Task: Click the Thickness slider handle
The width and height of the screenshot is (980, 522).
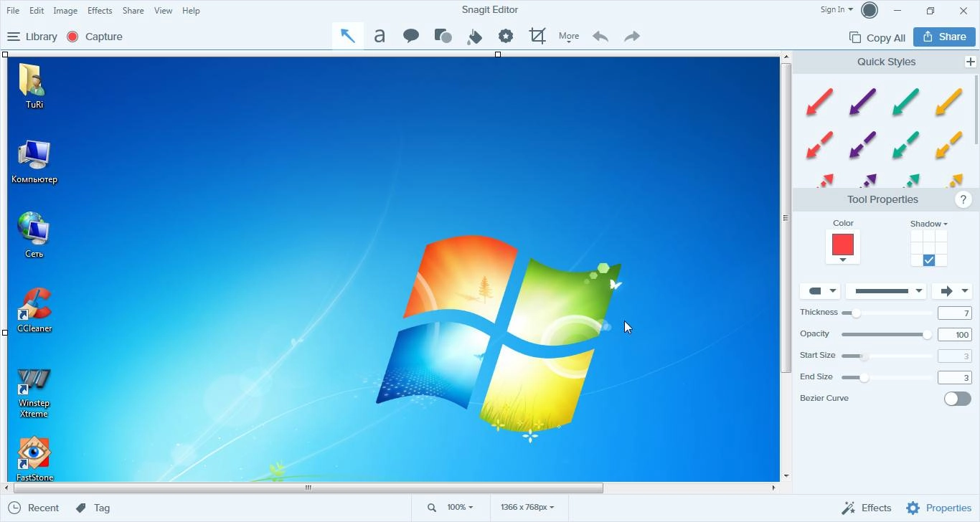Action: [856, 313]
